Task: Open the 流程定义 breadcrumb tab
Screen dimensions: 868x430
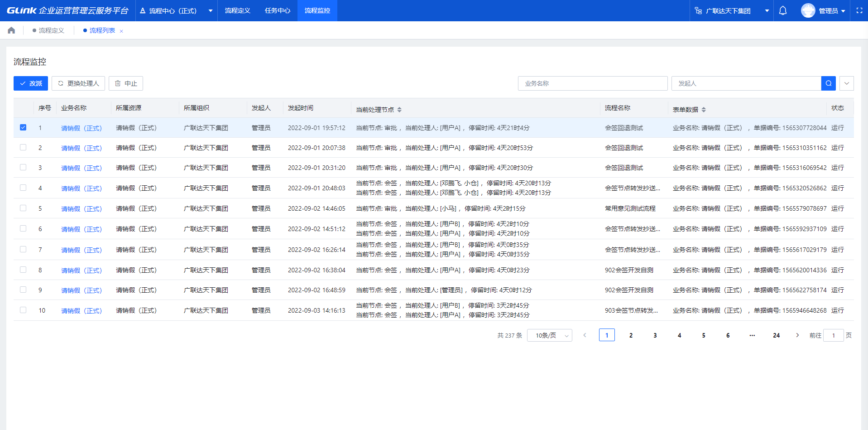Action: click(x=48, y=30)
